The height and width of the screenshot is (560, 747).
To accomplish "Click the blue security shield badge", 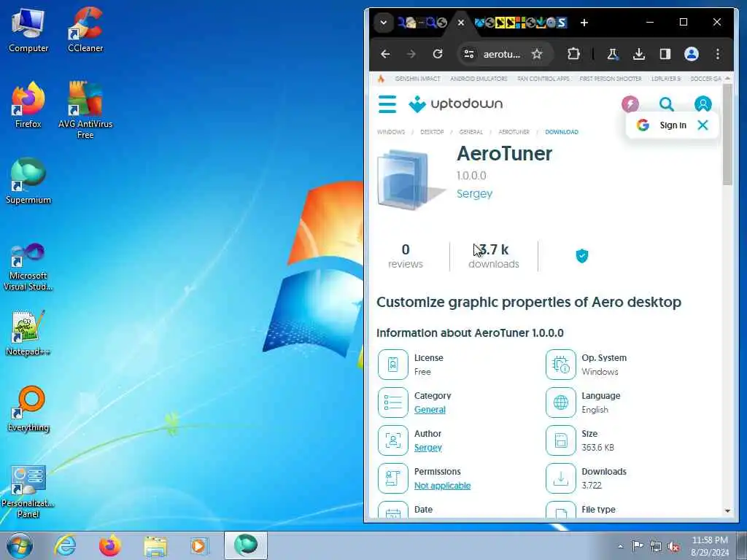I will (581, 256).
